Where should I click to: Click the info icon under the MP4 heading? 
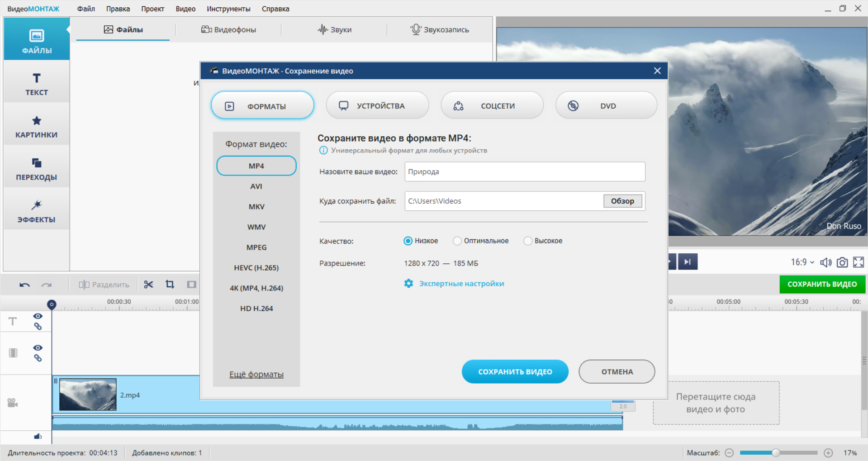pyautogui.click(x=323, y=150)
